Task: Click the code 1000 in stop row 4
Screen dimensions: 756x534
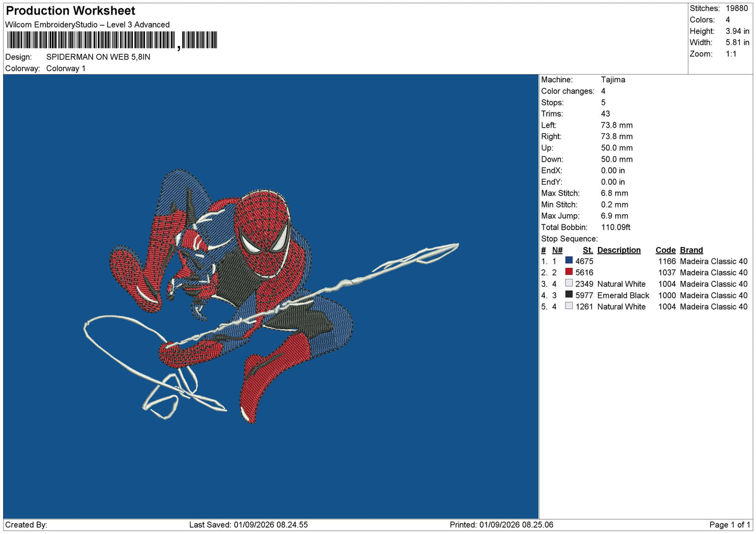Action: click(667, 296)
